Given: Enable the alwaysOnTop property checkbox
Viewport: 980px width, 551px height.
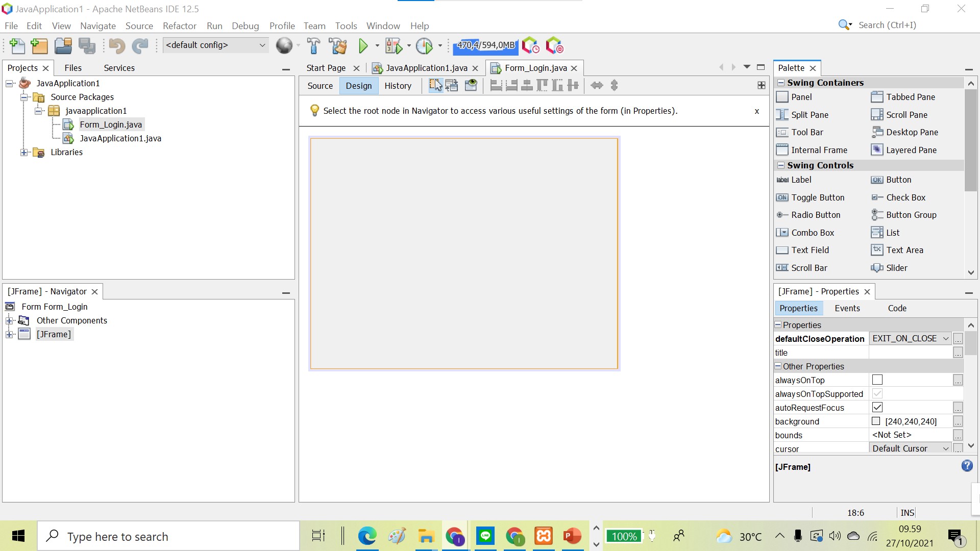Looking at the screenshot, I should click(x=877, y=380).
